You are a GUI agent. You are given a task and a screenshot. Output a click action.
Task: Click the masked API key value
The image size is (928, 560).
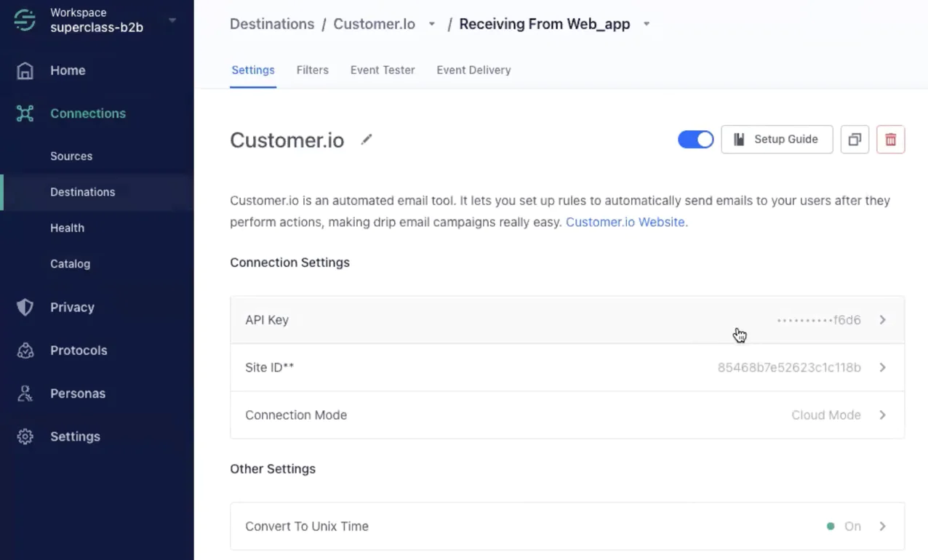coord(819,320)
